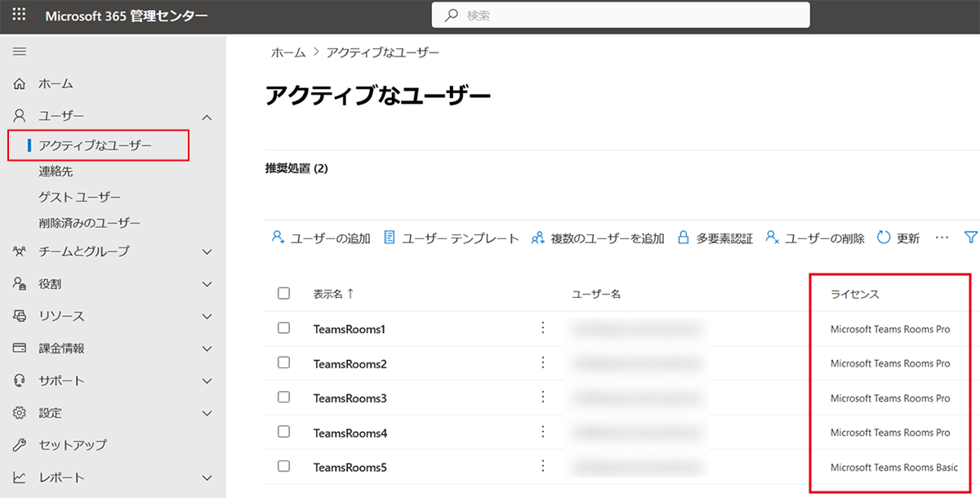Open more actions for TeamsRooms4
Viewport: 980px width, 498px height.
(x=542, y=432)
